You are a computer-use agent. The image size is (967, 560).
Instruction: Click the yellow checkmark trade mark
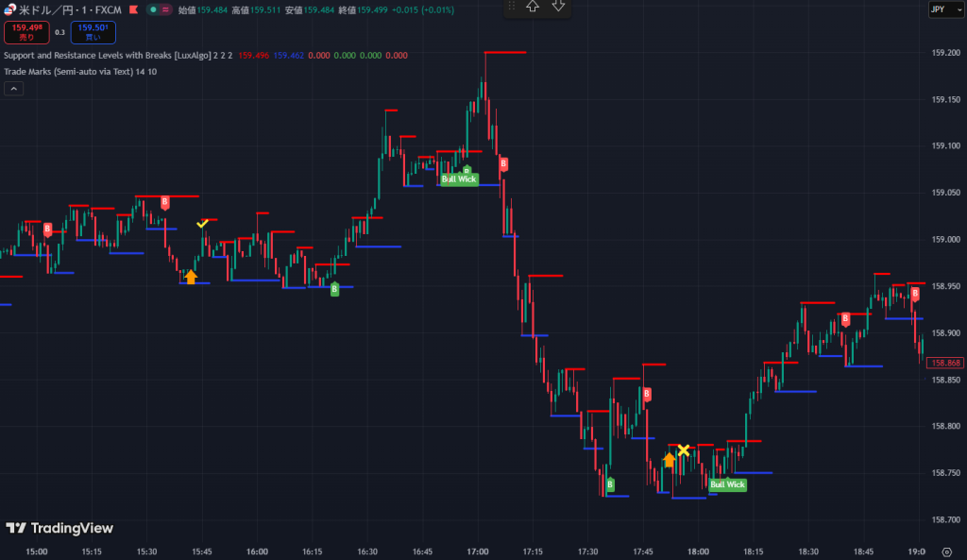[x=202, y=224]
